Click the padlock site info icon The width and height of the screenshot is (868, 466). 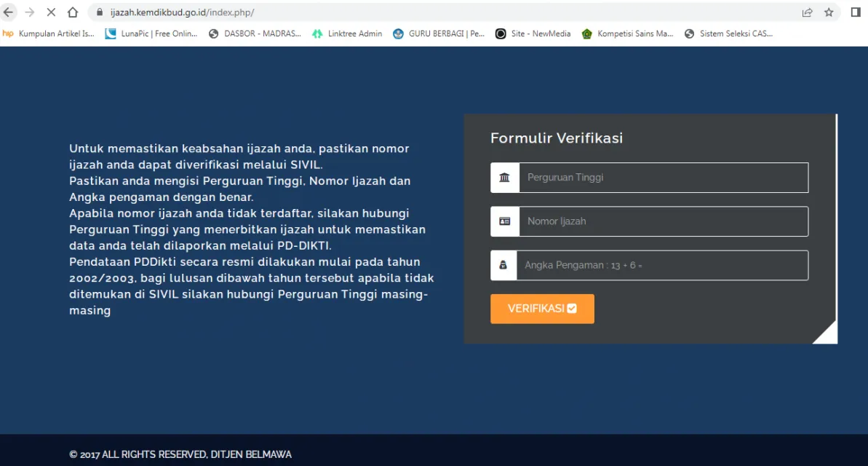(x=100, y=12)
